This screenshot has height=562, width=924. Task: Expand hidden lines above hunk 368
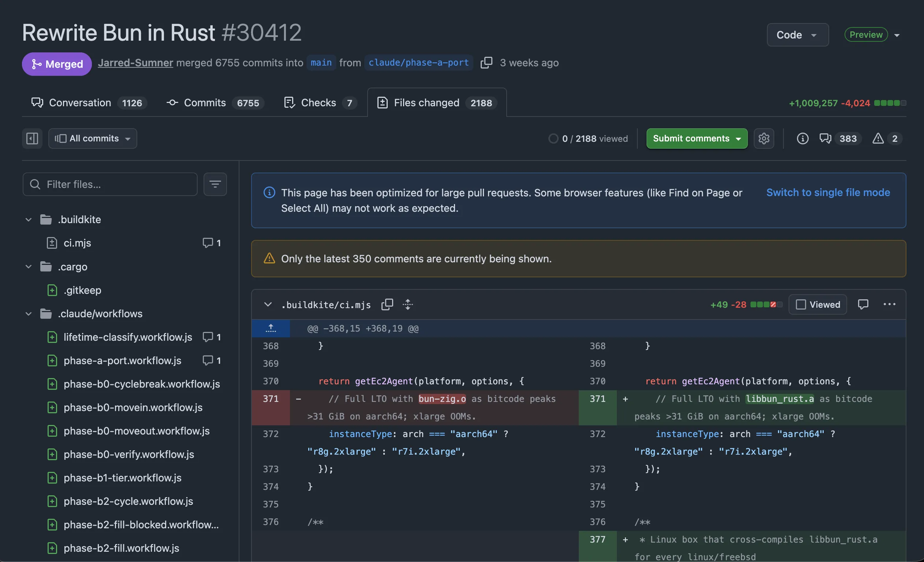pyautogui.click(x=271, y=328)
